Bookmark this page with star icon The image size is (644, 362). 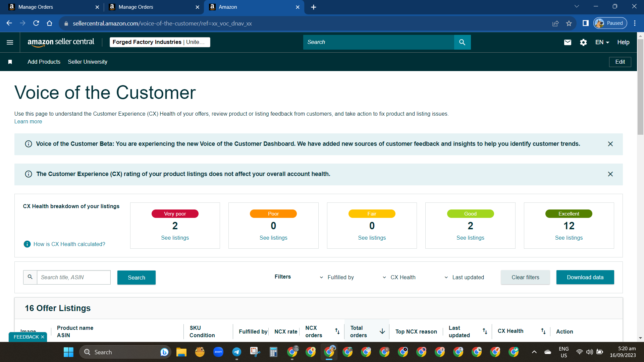point(569,23)
